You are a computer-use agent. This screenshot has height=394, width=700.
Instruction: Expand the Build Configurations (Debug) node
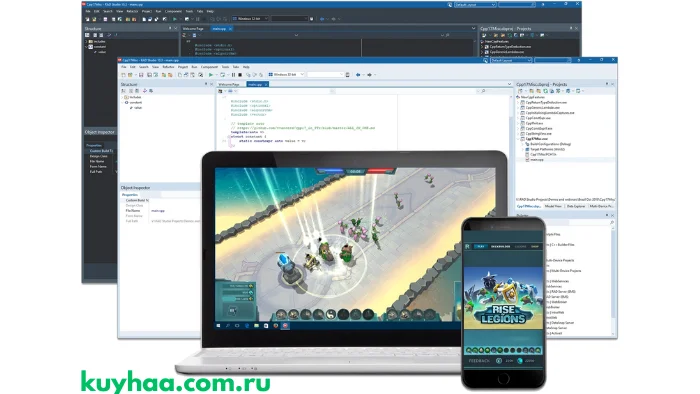[523, 144]
